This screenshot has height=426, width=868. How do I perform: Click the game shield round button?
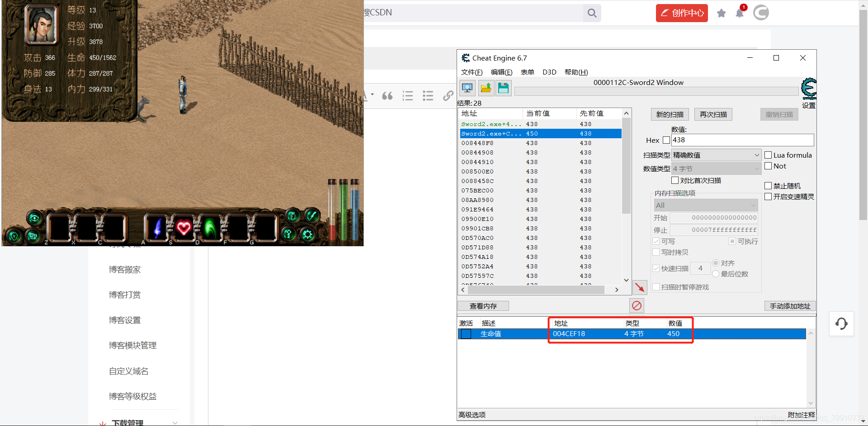tap(14, 236)
